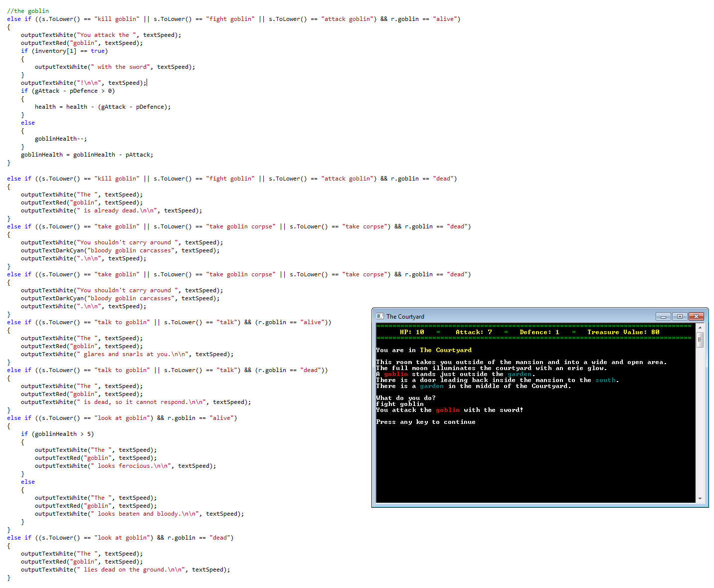Close The Courtyard console window
This screenshot has width=714, height=588.
[x=696, y=316]
